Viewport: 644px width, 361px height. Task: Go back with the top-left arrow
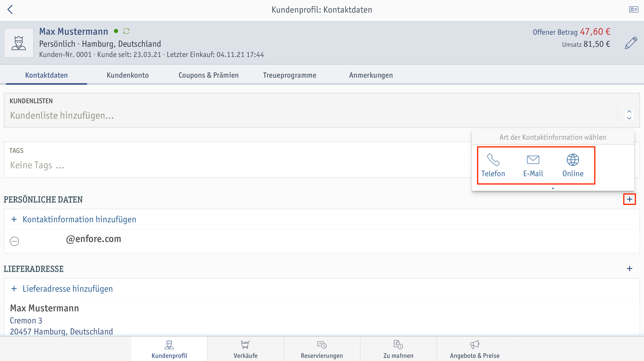tap(10, 10)
